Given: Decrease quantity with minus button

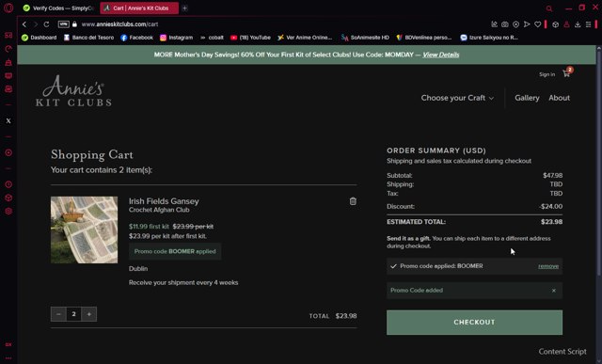Looking at the screenshot, I should (58, 314).
